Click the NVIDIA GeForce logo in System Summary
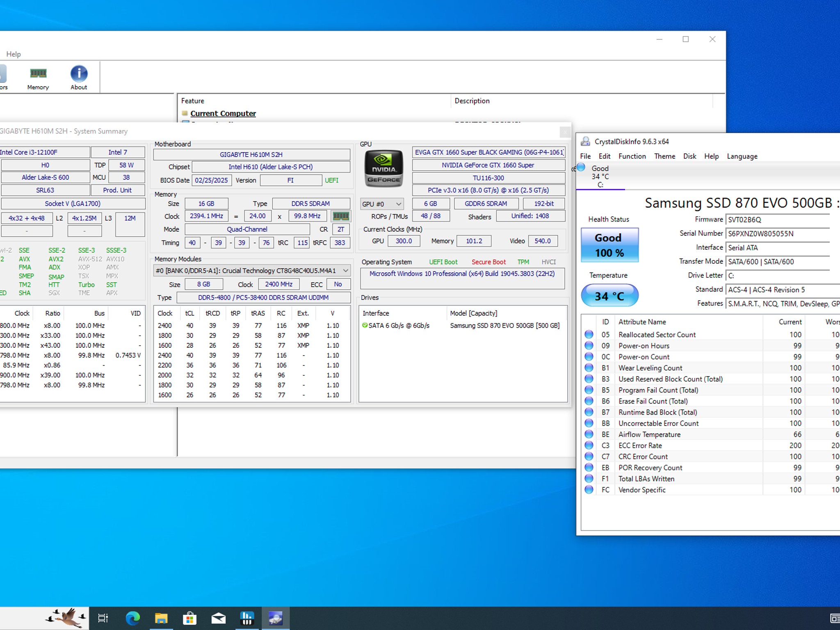Image resolution: width=840 pixels, height=630 pixels. coord(384,169)
